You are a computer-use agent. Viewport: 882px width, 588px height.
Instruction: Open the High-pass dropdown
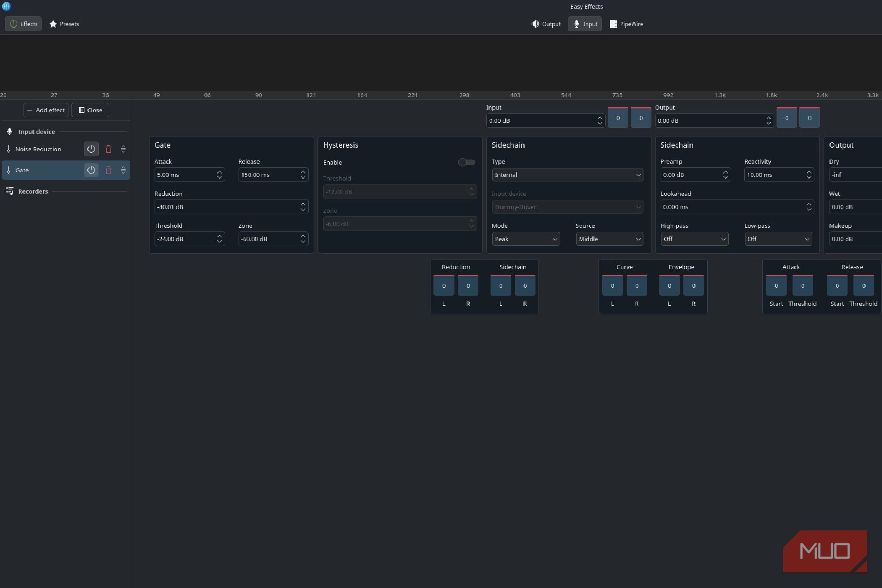[x=694, y=239]
